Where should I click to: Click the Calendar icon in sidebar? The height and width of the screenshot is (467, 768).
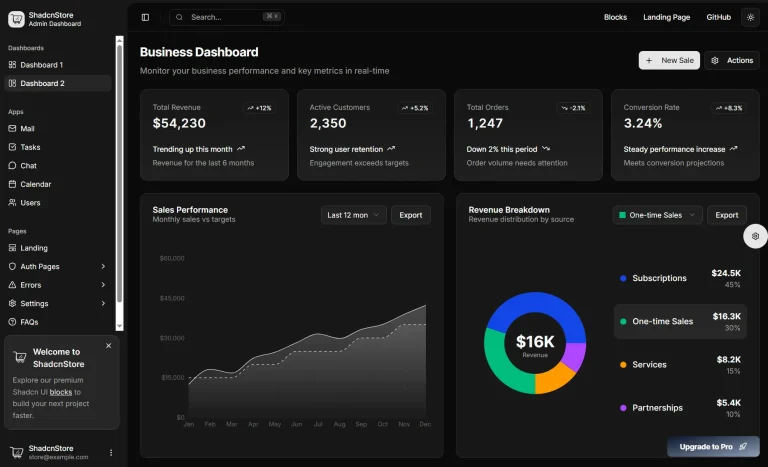click(x=12, y=184)
